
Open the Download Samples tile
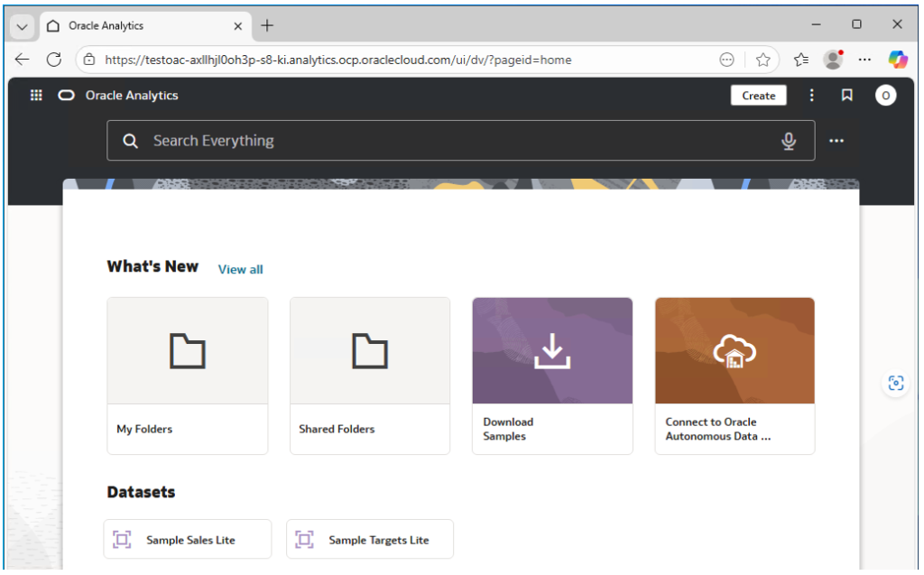click(552, 376)
